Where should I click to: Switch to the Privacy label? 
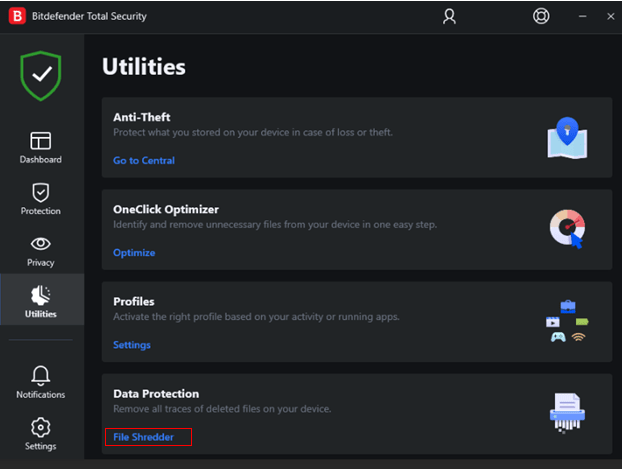point(40,263)
